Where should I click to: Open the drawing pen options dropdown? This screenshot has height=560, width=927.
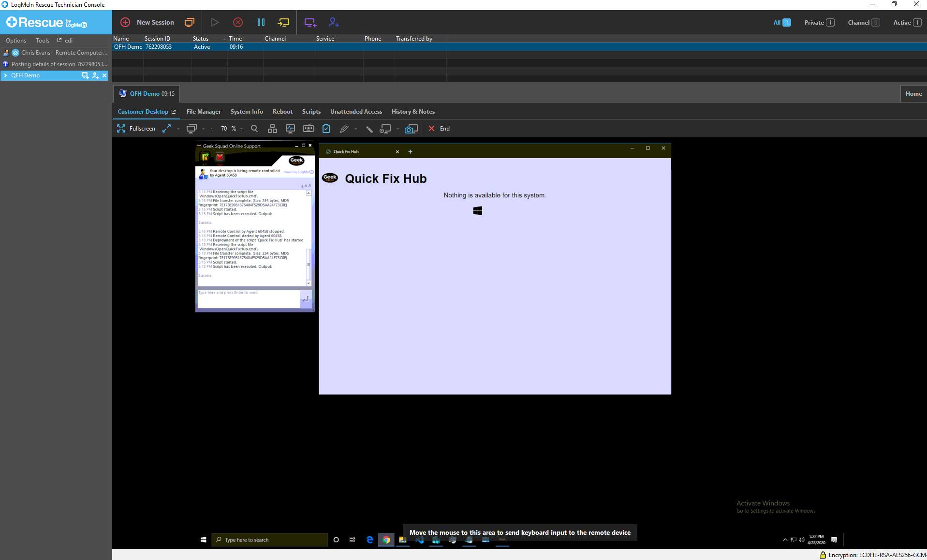[x=356, y=129]
